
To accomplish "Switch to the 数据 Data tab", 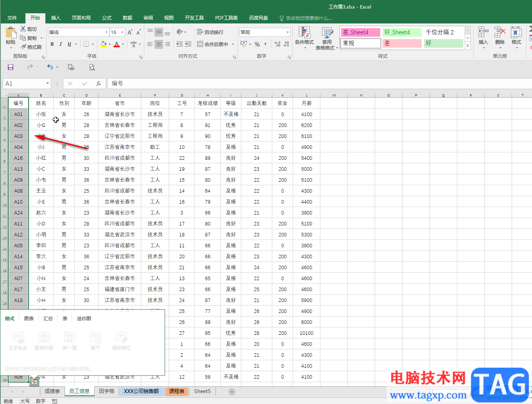I will [128, 18].
